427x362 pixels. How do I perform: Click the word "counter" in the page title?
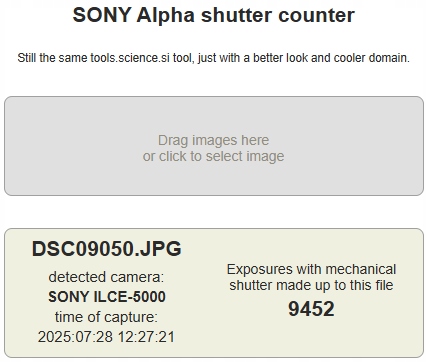tap(316, 16)
